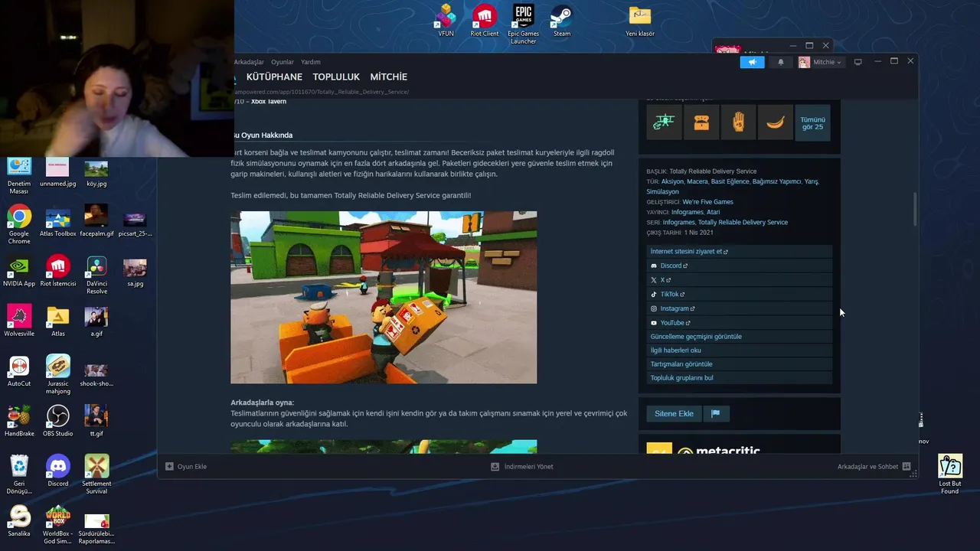The image size is (980, 551).
Task: View the treasure chest achievement icon
Action: point(701,122)
